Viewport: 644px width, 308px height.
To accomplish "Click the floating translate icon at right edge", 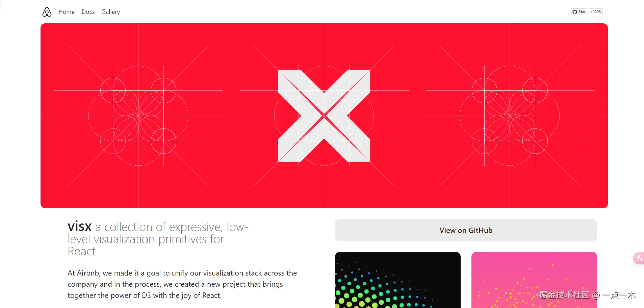I will 639,258.
